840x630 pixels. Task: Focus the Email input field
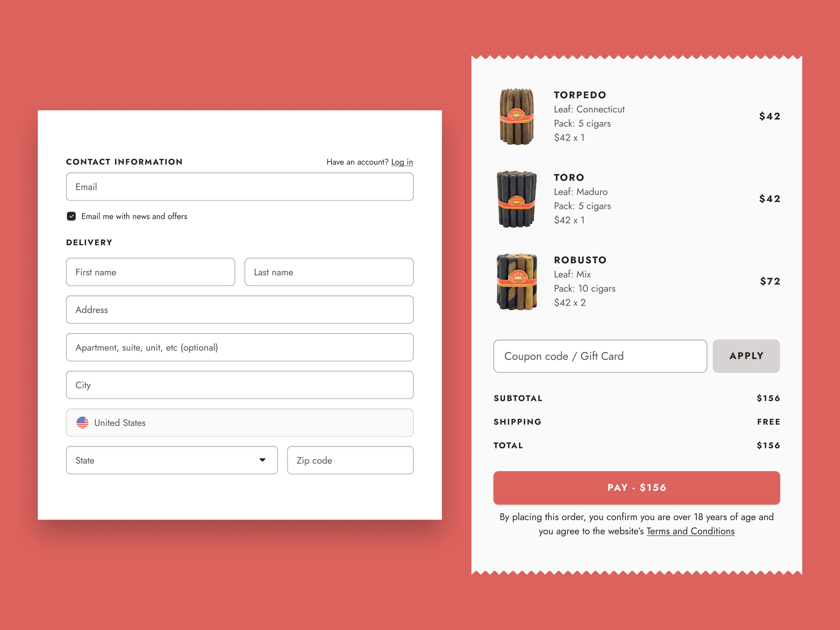coord(239,187)
